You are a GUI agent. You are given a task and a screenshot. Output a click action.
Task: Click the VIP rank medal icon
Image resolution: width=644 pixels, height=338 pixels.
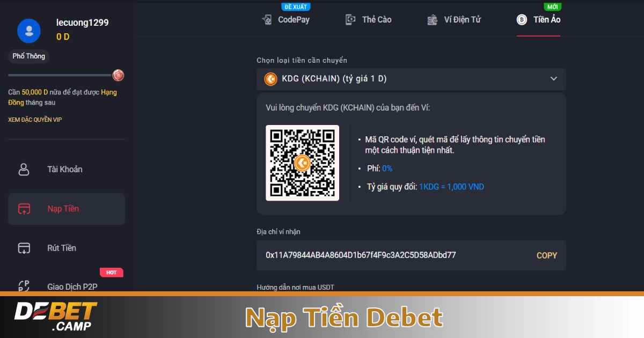point(118,76)
